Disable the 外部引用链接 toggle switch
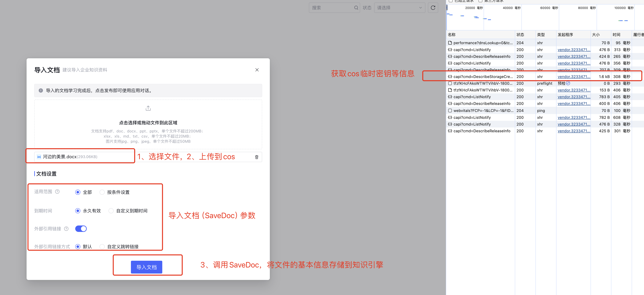 [x=81, y=229]
